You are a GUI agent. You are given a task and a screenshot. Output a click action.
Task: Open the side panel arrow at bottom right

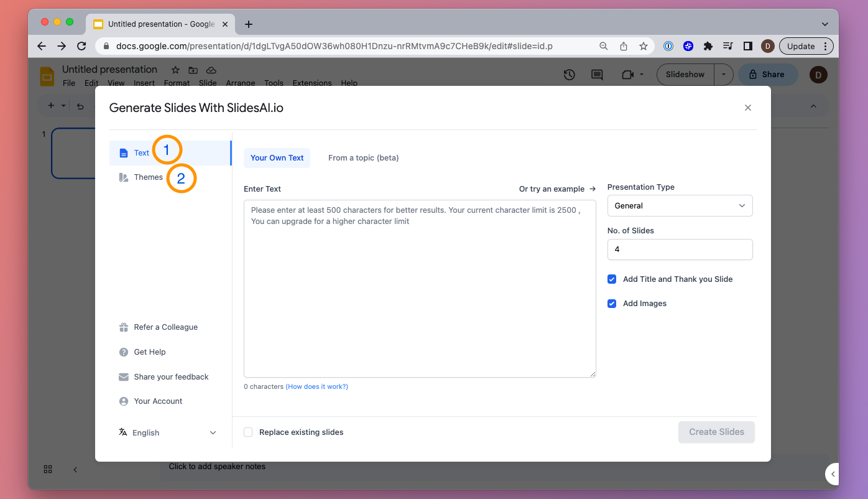833,474
